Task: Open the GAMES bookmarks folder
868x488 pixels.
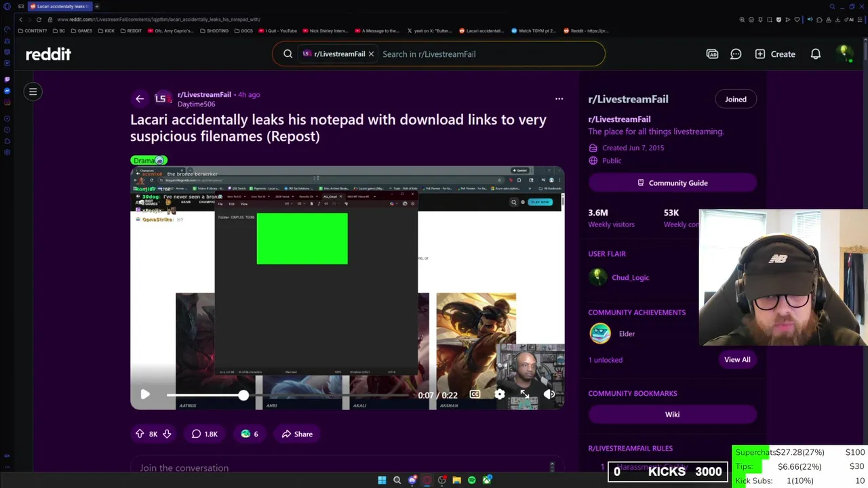Action: 81,30
